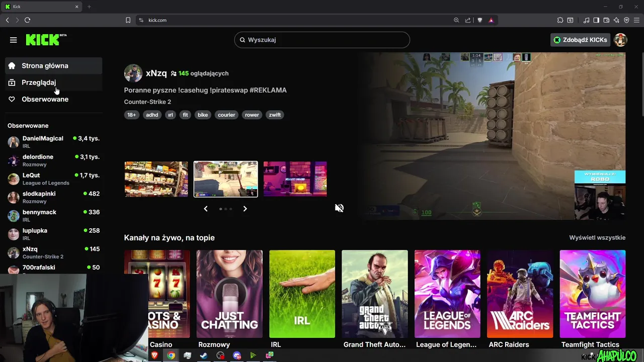Click the browser bookmark icon
The width and height of the screenshot is (644, 362).
[128, 20]
